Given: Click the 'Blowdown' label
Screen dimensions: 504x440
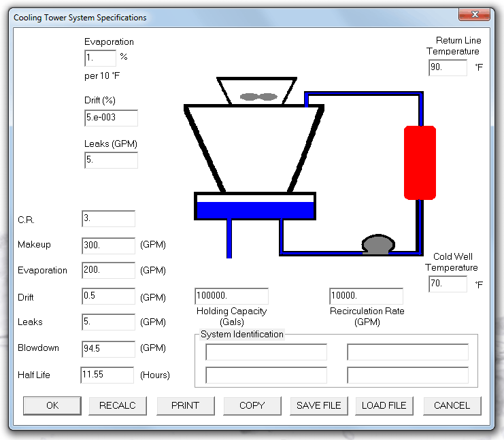Looking at the screenshot, I should pos(38,348).
